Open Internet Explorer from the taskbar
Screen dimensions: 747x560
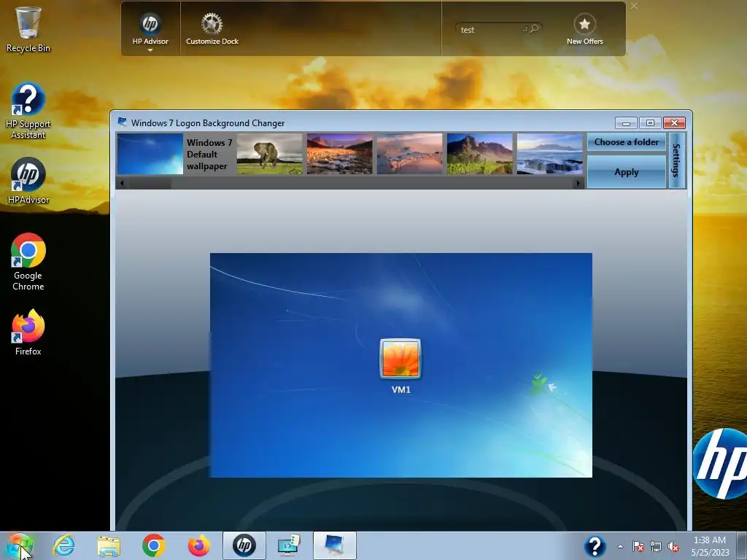(x=63, y=545)
